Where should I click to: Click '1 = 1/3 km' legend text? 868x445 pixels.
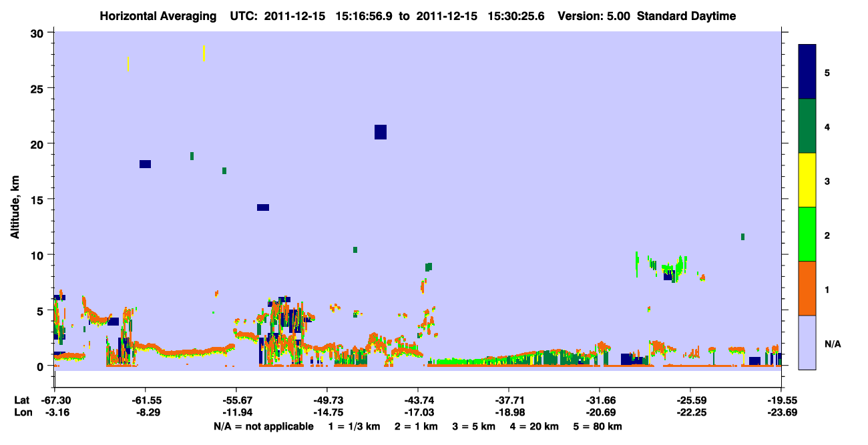click(x=355, y=426)
